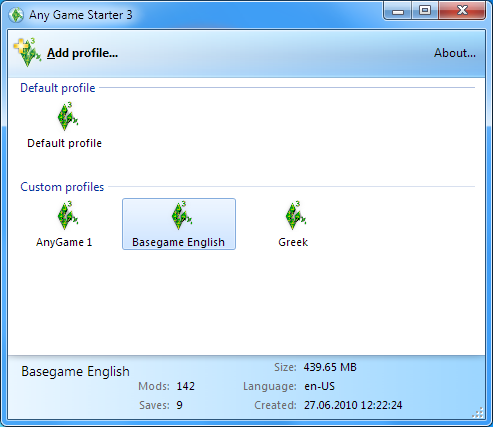Image resolution: width=493 pixels, height=427 pixels.
Task: Select the Basegame English profile icon
Action: [x=182, y=216]
